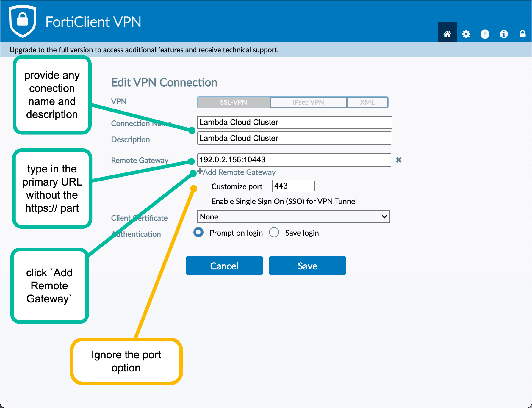
Task: Save the VPN connection
Action: click(307, 266)
